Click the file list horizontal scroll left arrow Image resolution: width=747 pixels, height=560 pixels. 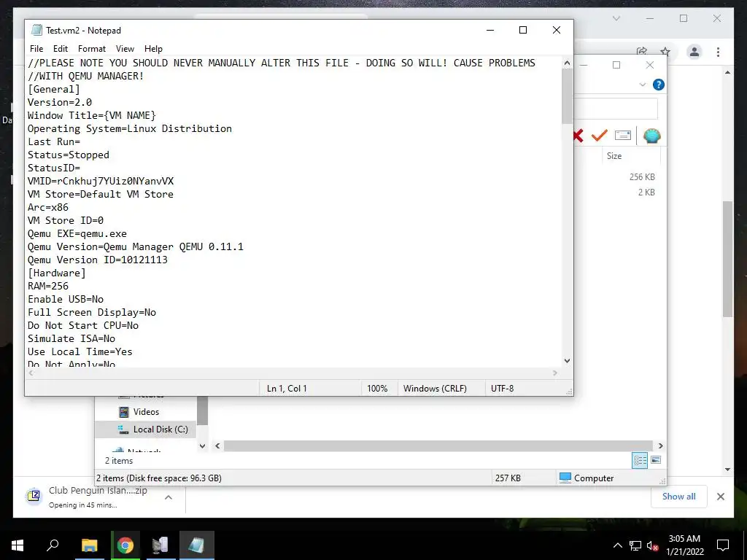click(217, 446)
